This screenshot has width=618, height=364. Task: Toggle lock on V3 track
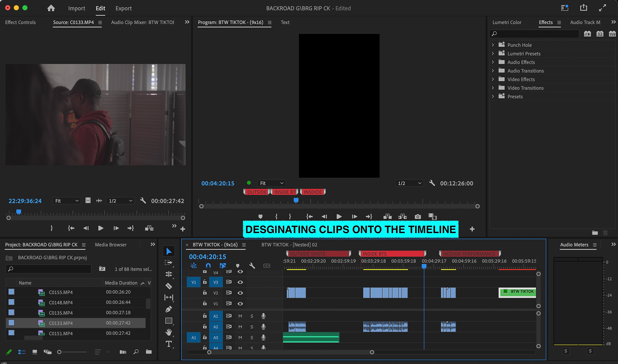point(205,282)
